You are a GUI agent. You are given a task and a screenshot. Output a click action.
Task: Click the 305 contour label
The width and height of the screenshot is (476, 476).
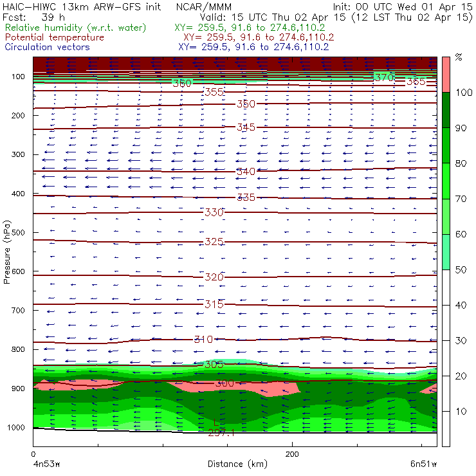click(x=214, y=364)
